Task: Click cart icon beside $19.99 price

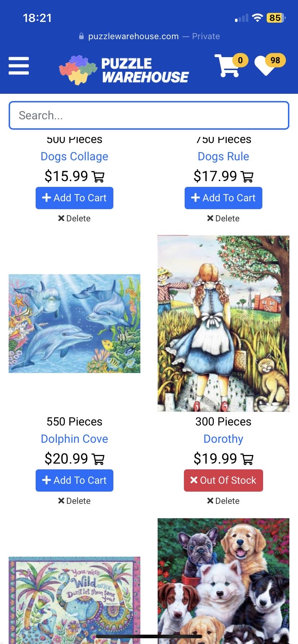Action: tap(247, 459)
